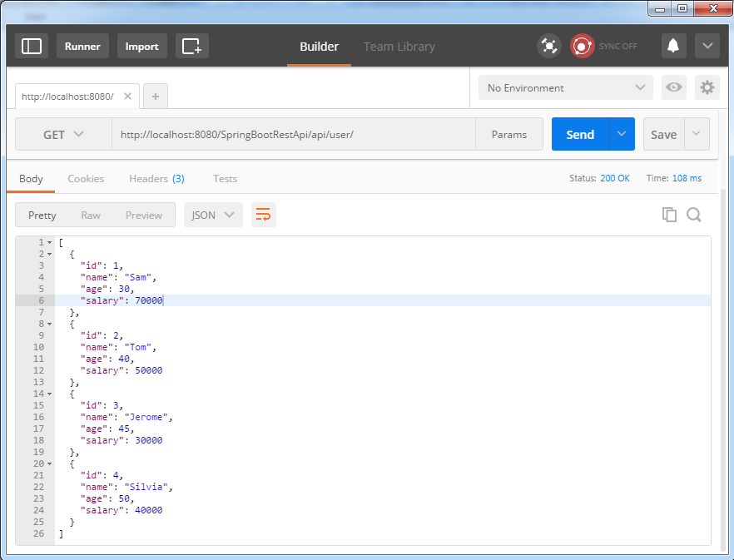This screenshot has height=560, width=734.
Task: Click the Runner button
Action: coord(82,46)
